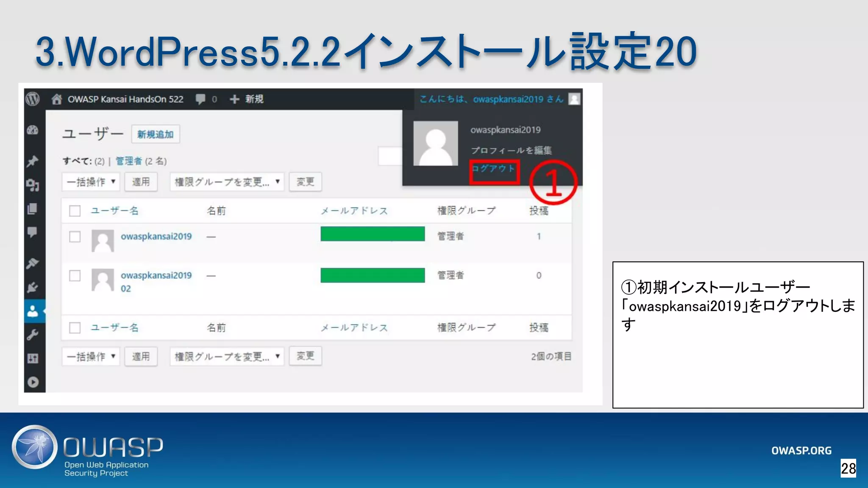Sort by footer ユーザー名 column
868x488 pixels.
(x=115, y=327)
